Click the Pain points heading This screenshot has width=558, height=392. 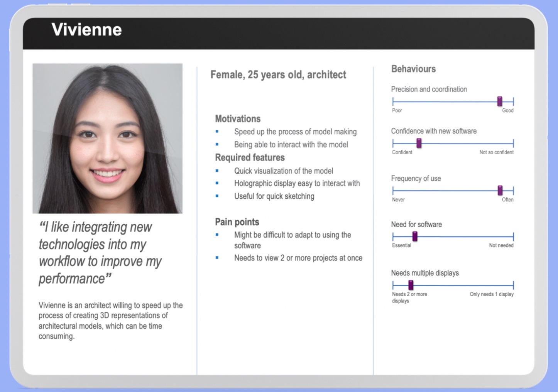coord(237,222)
